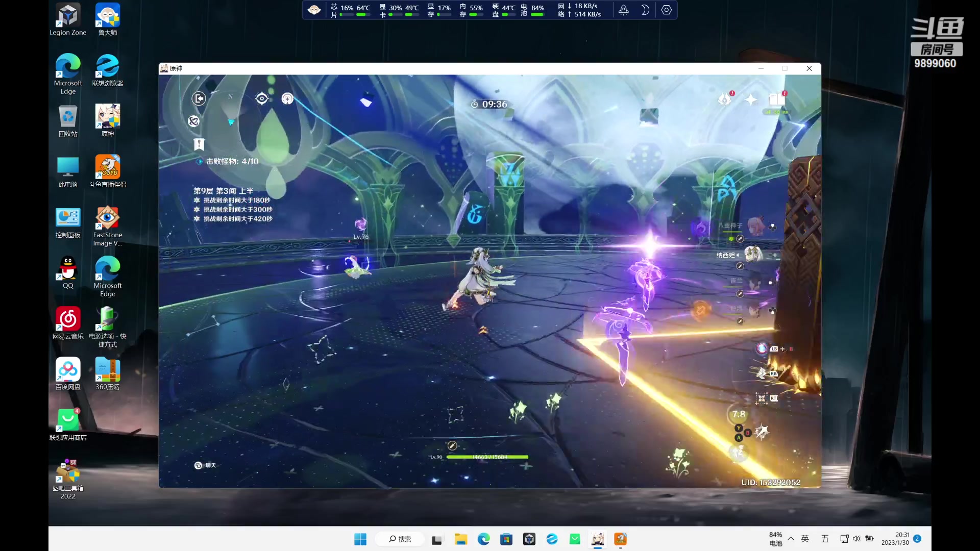Viewport: 980px width, 551px height.
Task: Open the game's event book icon
Action: (777, 99)
